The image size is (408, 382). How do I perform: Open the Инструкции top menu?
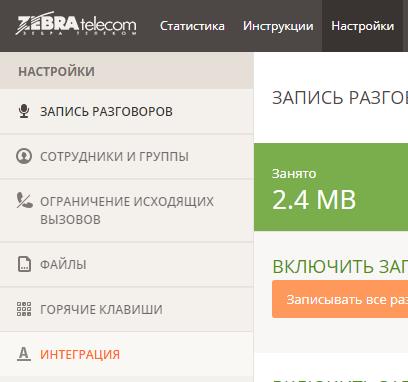(x=278, y=26)
